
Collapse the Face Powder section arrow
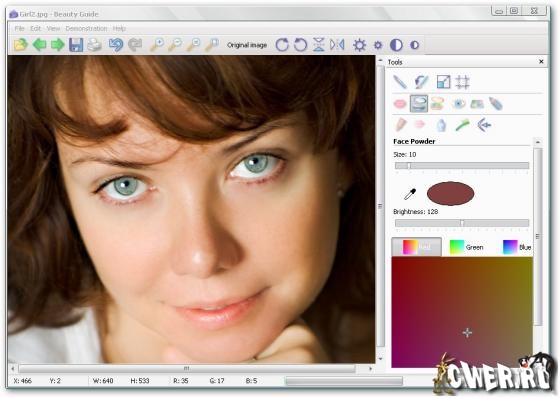coord(538,142)
